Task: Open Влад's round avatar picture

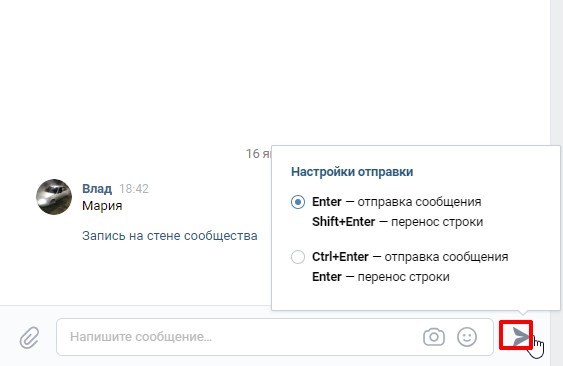Action: click(x=54, y=197)
